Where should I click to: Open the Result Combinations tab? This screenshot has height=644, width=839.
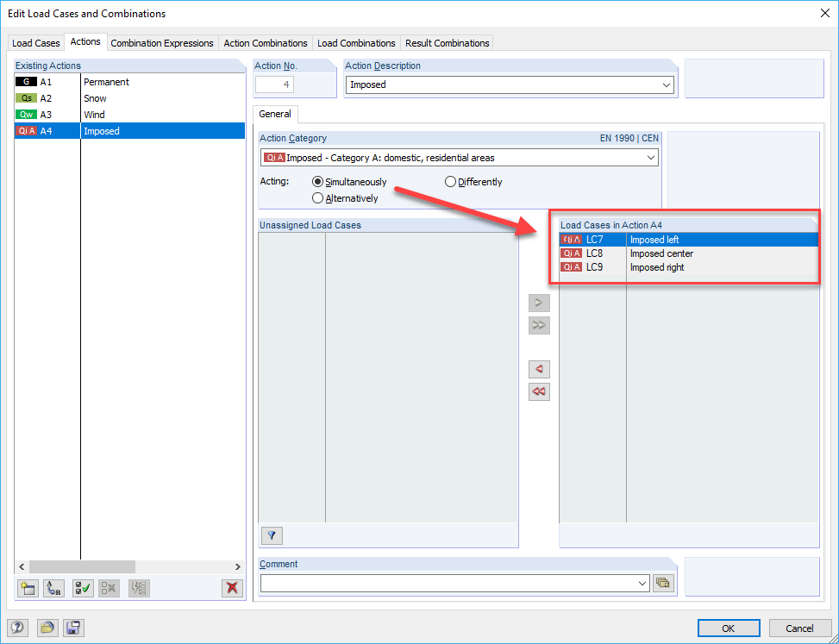pyautogui.click(x=448, y=43)
